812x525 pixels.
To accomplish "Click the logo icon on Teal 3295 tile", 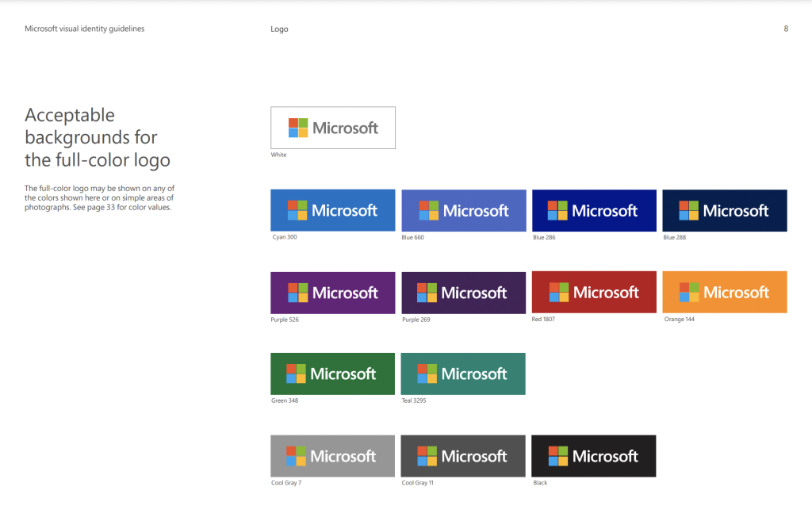I will click(x=427, y=374).
